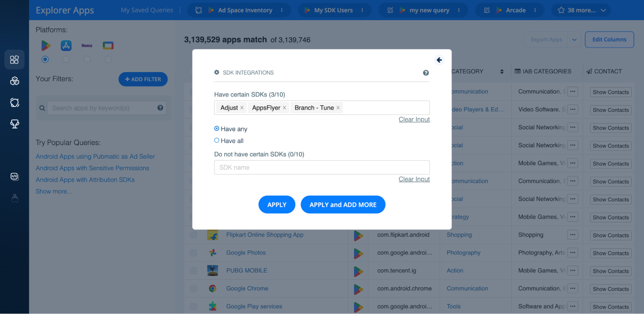644x314 pixels.
Task: Expand IAB categories ellipsis in Flipkart row
Action: (572, 235)
